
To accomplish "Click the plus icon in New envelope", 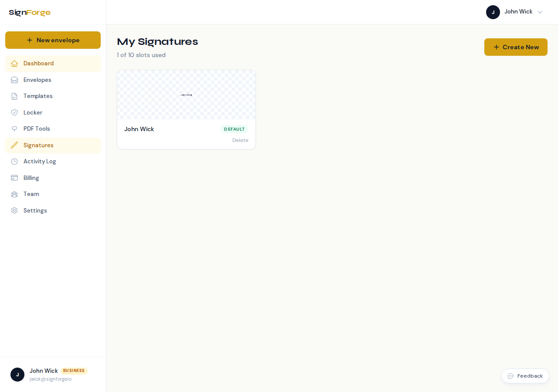I will (30, 40).
